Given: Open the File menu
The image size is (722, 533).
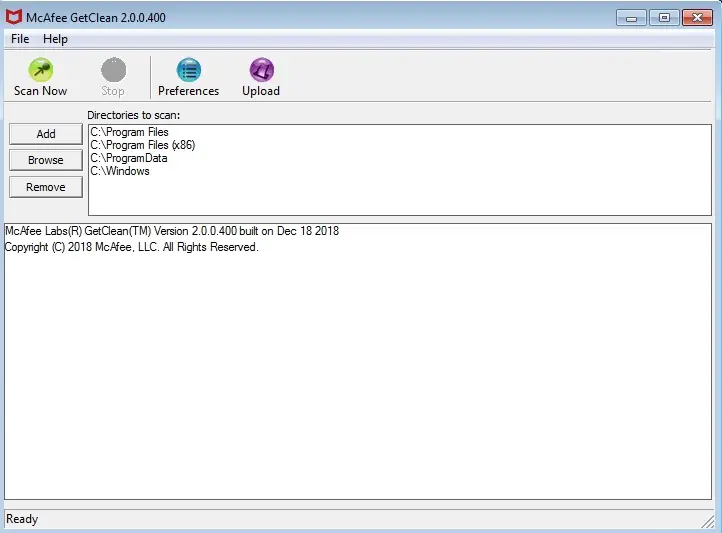Looking at the screenshot, I should [x=20, y=39].
